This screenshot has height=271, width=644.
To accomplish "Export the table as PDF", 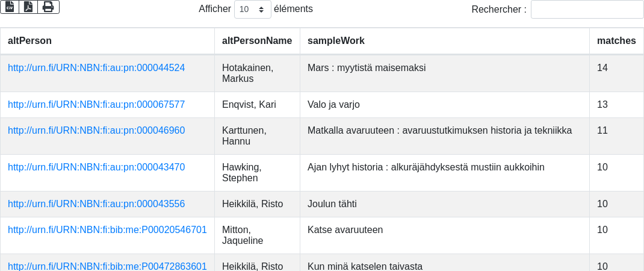I will 28,7.
